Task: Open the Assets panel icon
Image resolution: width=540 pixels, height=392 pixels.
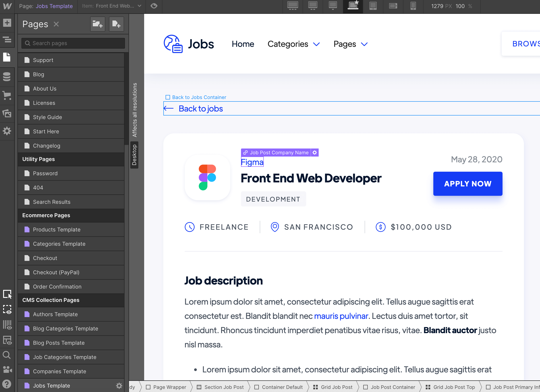Action: coord(7,113)
